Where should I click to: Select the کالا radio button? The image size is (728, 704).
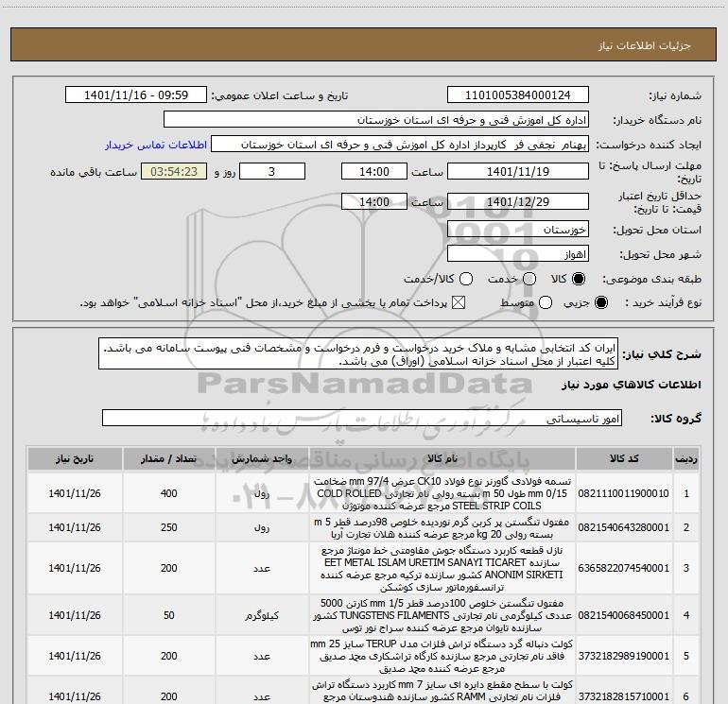[579, 279]
